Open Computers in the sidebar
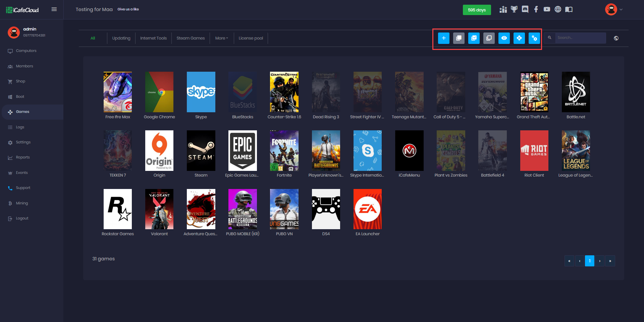 pos(26,51)
